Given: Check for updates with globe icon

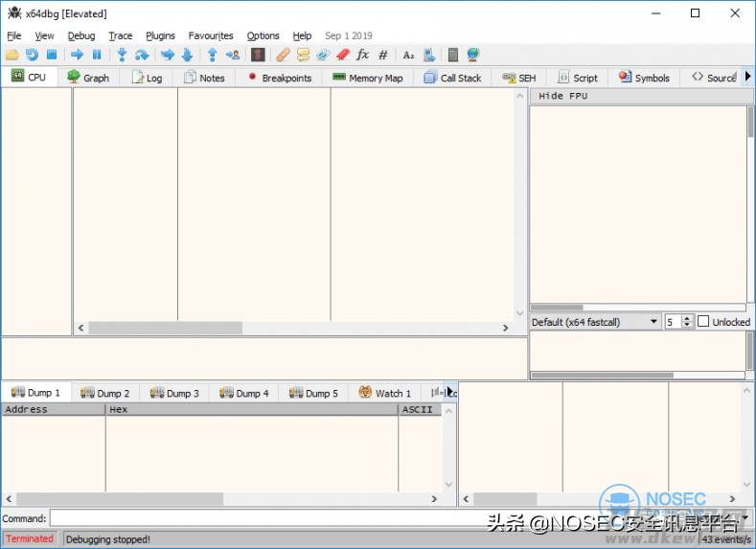Looking at the screenshot, I should (x=473, y=55).
